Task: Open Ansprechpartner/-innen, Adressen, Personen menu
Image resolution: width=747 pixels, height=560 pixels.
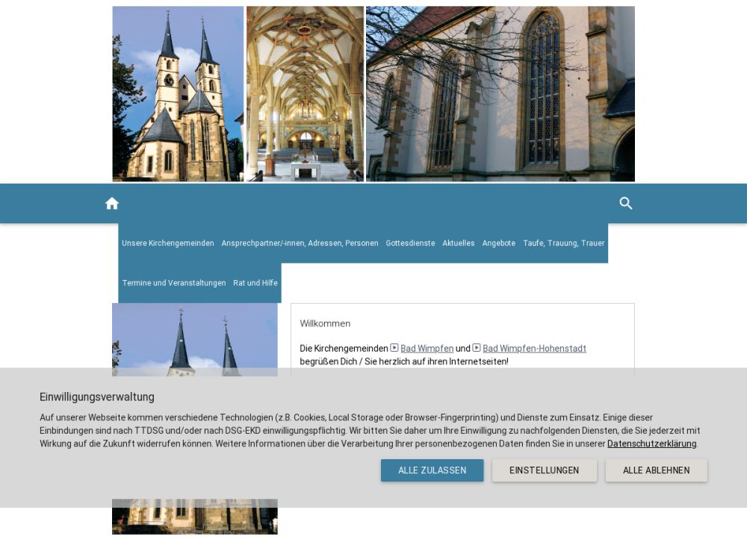Action: pyautogui.click(x=300, y=243)
